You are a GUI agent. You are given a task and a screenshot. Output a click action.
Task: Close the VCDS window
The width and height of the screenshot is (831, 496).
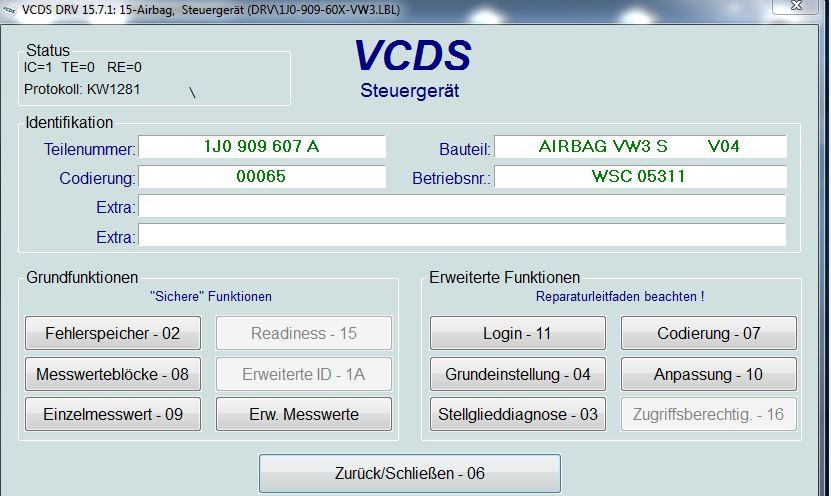[795, 6]
